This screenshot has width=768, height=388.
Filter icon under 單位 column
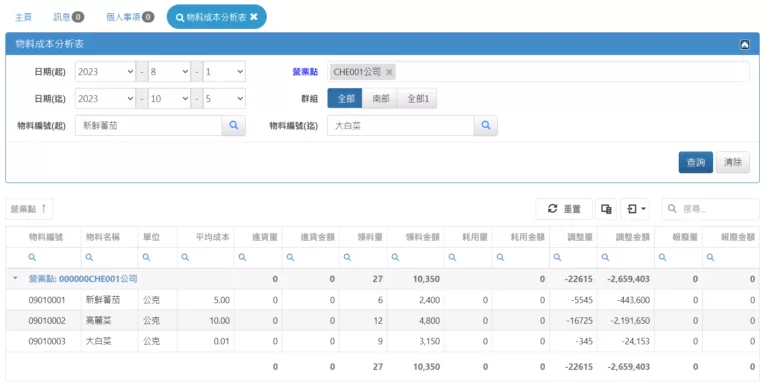point(146,257)
